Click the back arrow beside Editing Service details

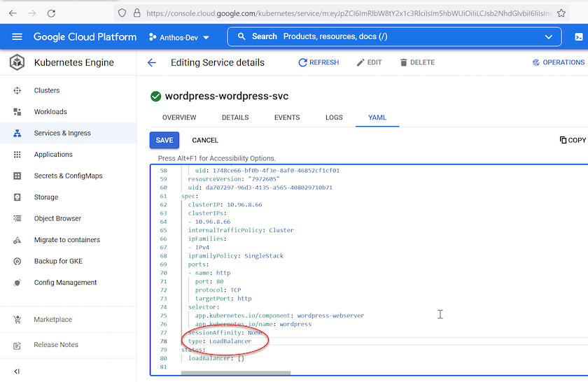click(152, 63)
